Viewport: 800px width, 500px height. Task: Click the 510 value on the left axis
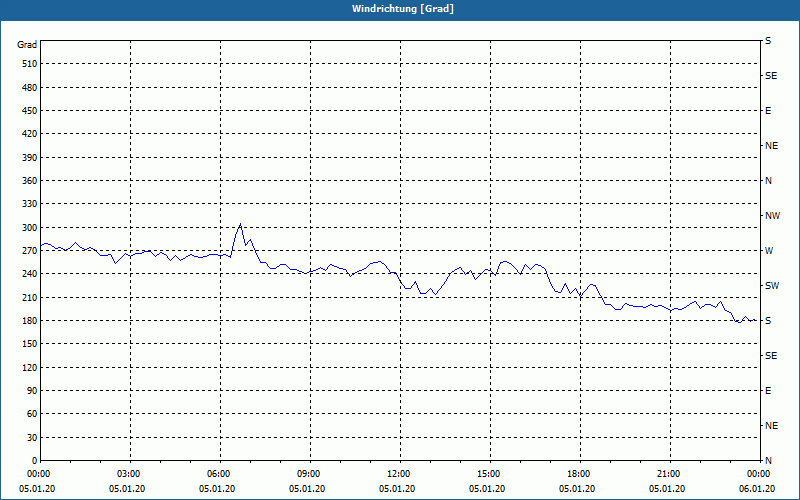30,64
